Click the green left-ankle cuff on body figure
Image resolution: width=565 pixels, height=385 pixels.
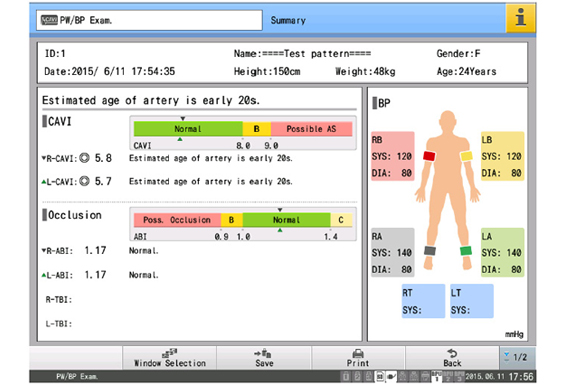tap(466, 251)
